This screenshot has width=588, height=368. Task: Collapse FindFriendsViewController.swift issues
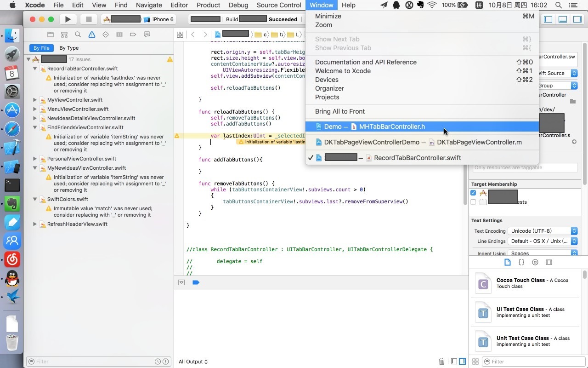pos(35,127)
